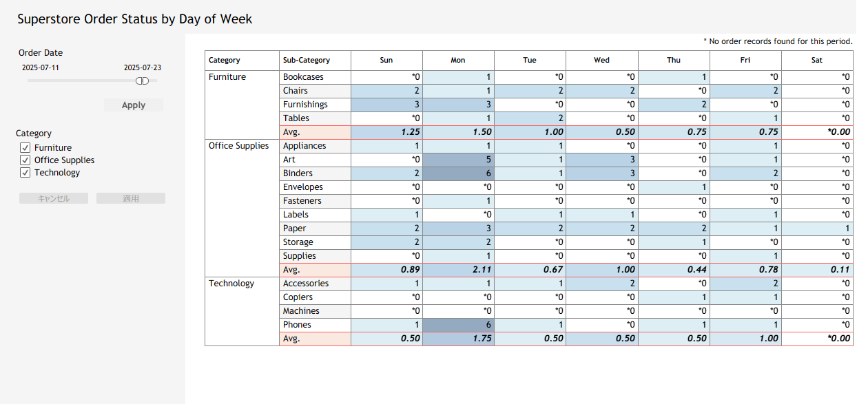This screenshot has width=868, height=404.
Task: Click the Copiers sub-category row label
Action: [x=298, y=297]
